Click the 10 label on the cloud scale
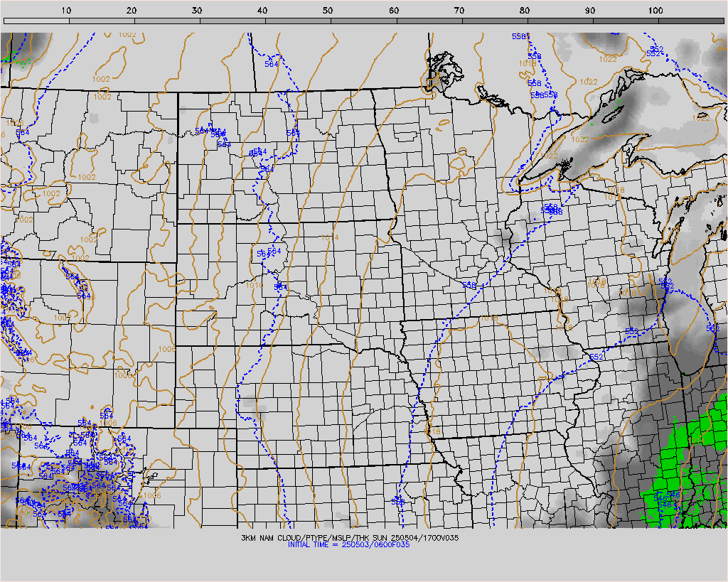Image resolution: width=728 pixels, height=582 pixels. point(66,11)
